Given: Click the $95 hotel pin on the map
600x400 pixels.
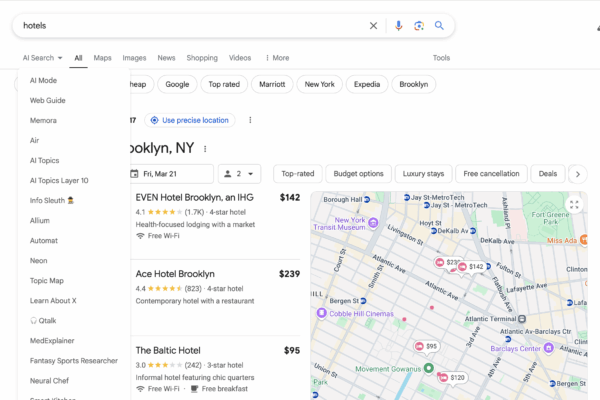Looking at the screenshot, I should pos(427,346).
